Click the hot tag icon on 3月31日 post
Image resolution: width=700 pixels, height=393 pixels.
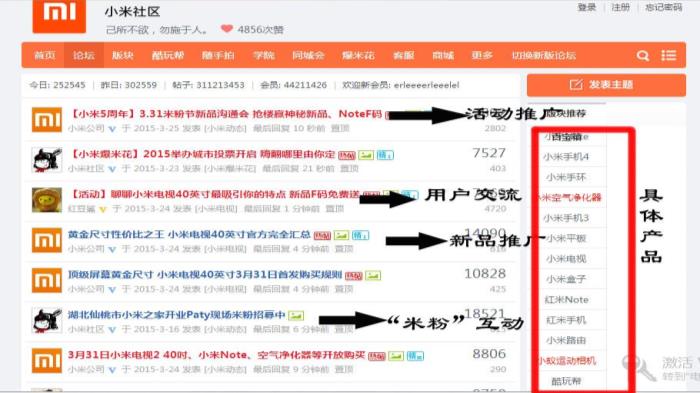(x=377, y=356)
